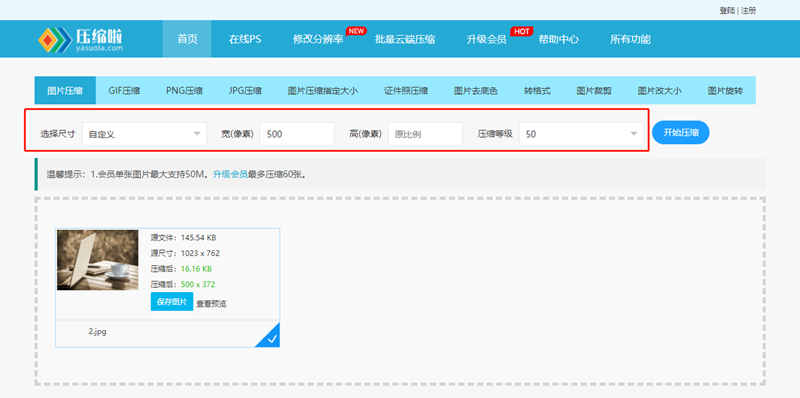Image resolution: width=800 pixels, height=398 pixels.
Task: Switch to the 图片旋转 tab
Action: (725, 91)
